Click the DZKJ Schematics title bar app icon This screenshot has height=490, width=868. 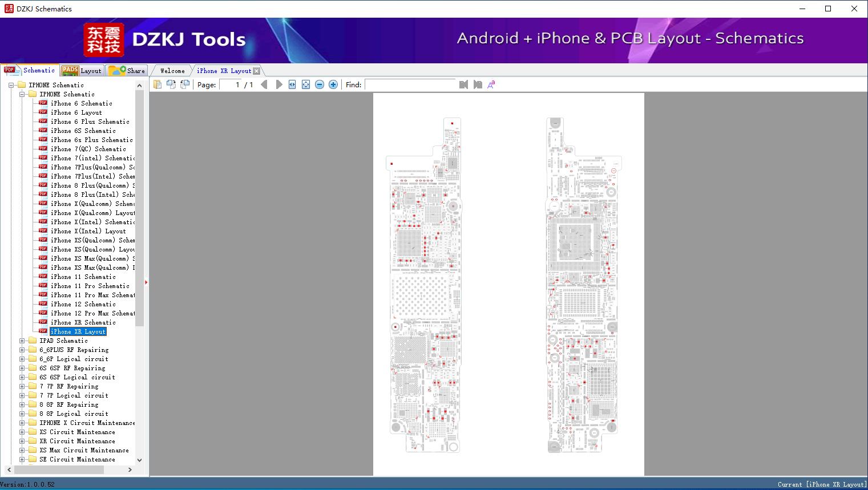coord(9,9)
